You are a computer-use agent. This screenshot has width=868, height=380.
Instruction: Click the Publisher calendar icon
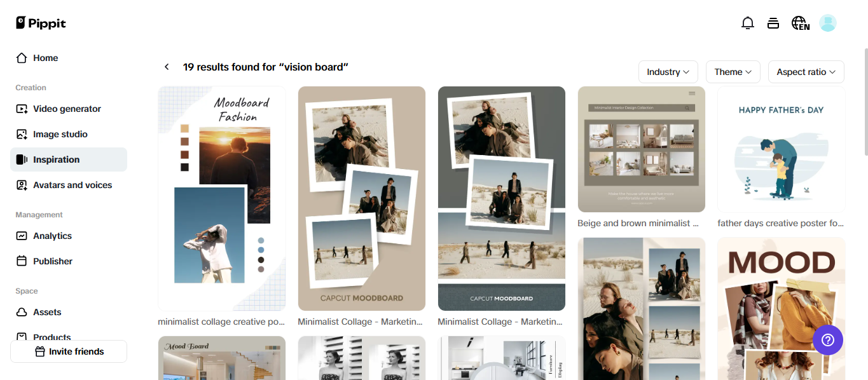tap(22, 261)
